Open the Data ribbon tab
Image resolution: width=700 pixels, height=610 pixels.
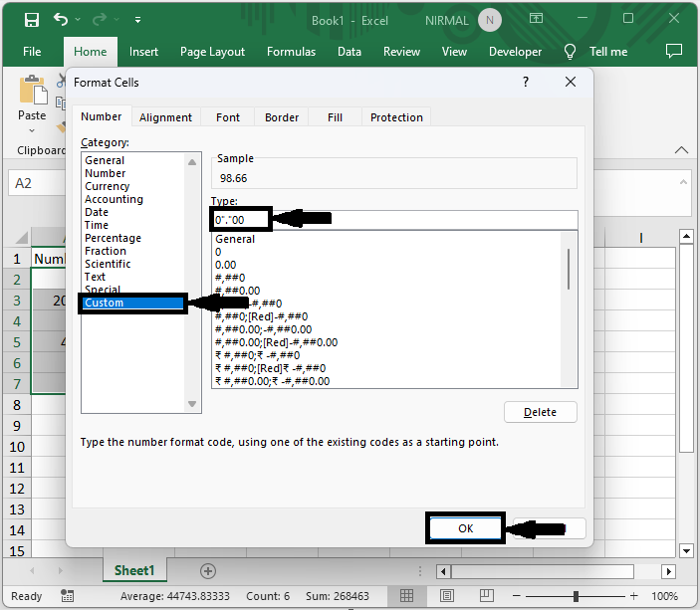coord(350,52)
